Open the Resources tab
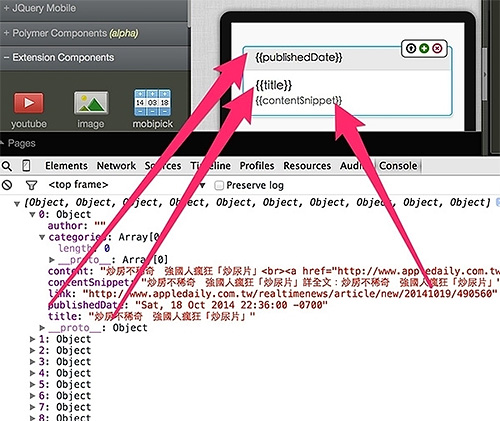Image resolution: width=500 pixels, height=421 pixels. tap(307, 166)
